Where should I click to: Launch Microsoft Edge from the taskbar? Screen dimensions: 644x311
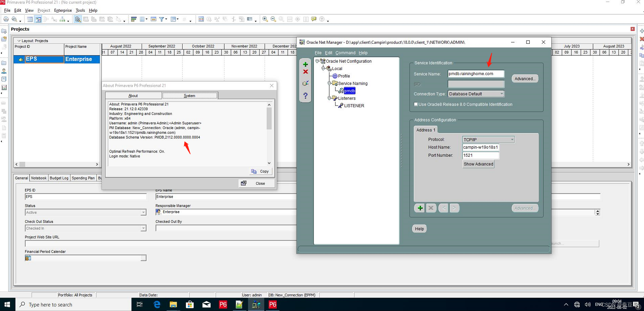157,304
